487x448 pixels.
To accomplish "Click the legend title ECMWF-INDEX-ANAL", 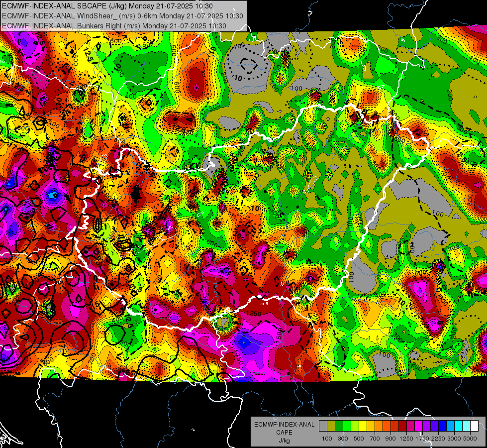I will click(284, 425).
